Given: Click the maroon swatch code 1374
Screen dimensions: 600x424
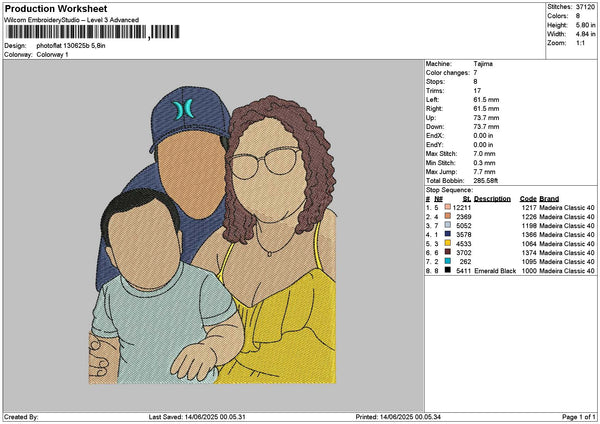Looking at the screenshot, I should (x=447, y=252).
